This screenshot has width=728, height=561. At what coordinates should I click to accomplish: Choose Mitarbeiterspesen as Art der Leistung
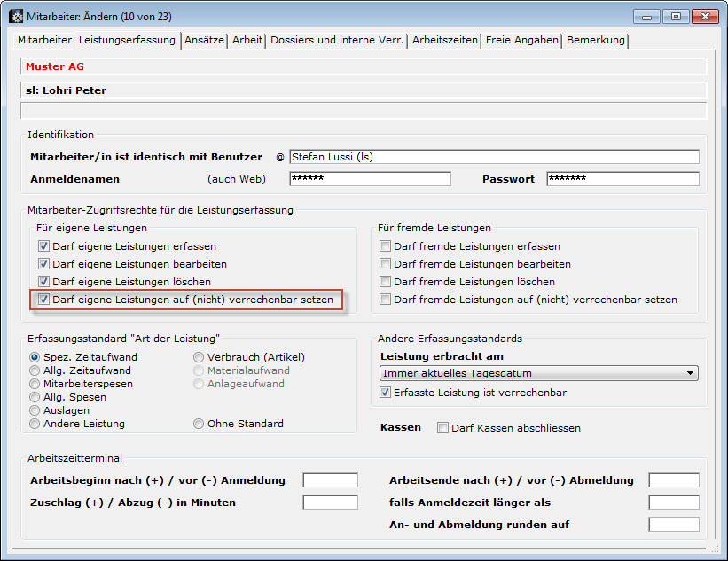pyautogui.click(x=35, y=384)
